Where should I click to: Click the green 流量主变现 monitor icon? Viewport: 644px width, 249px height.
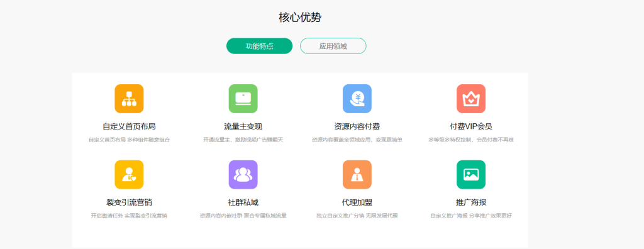click(243, 99)
